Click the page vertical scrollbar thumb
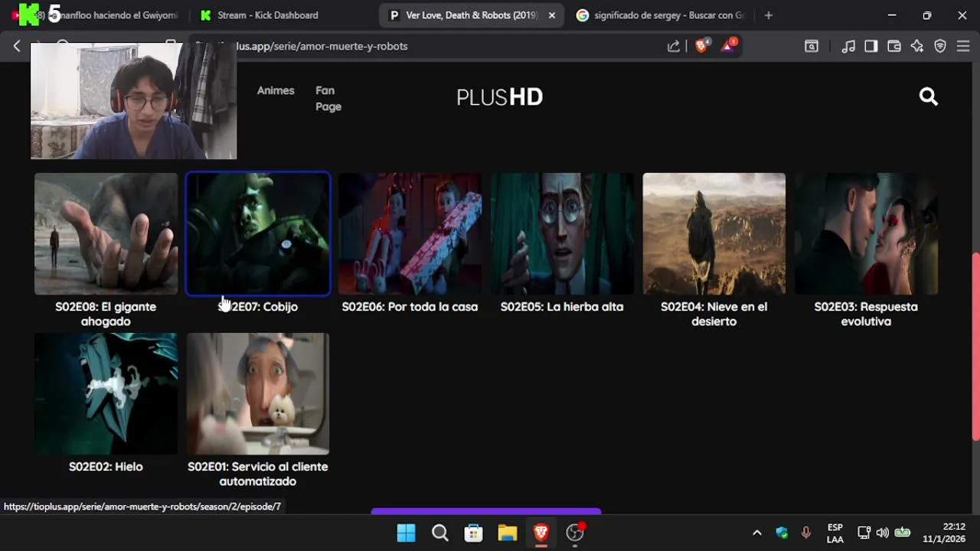Screen dimensions: 980x551 (975, 346)
